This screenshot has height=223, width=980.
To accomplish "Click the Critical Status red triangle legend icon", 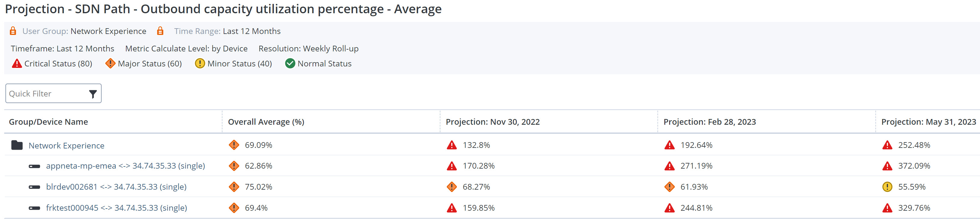I will click(17, 63).
